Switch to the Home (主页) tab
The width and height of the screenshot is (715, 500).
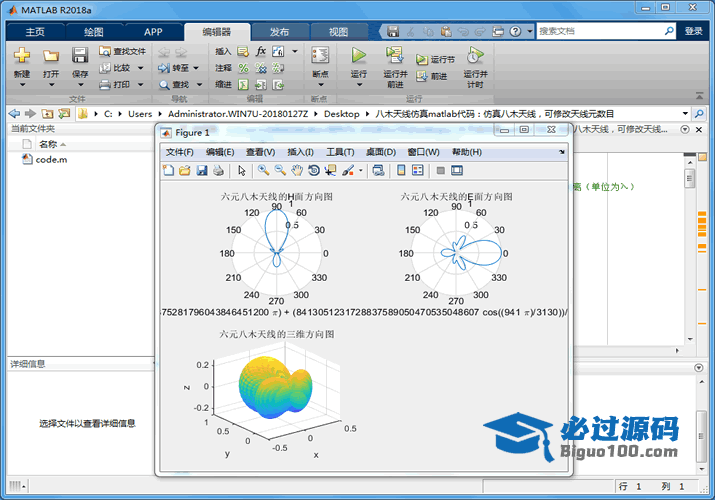coord(35,31)
